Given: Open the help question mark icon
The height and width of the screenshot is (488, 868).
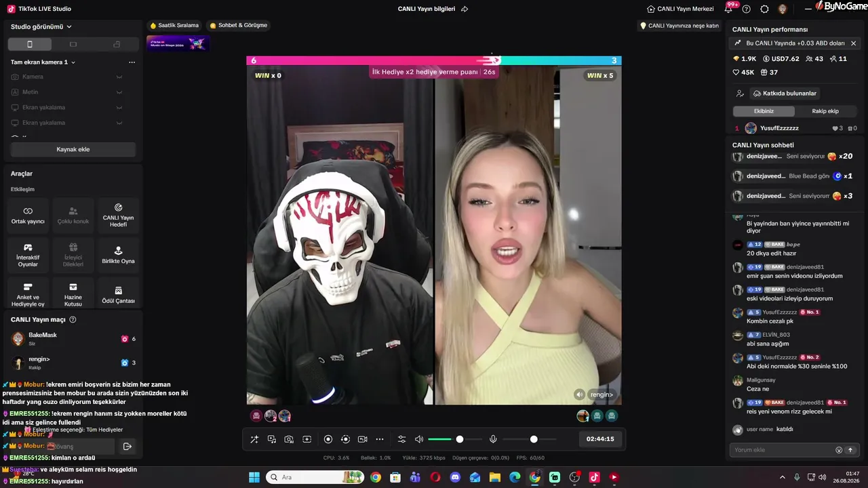Looking at the screenshot, I should point(747,9).
